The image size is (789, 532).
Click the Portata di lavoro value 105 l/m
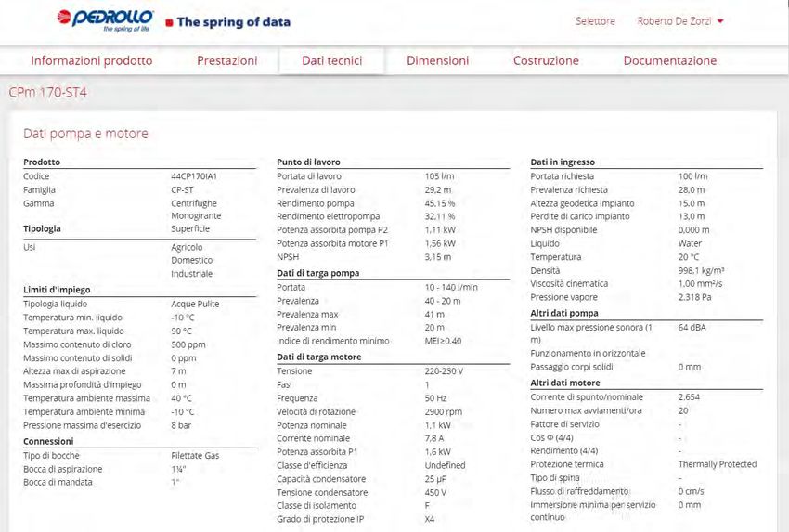(439, 176)
